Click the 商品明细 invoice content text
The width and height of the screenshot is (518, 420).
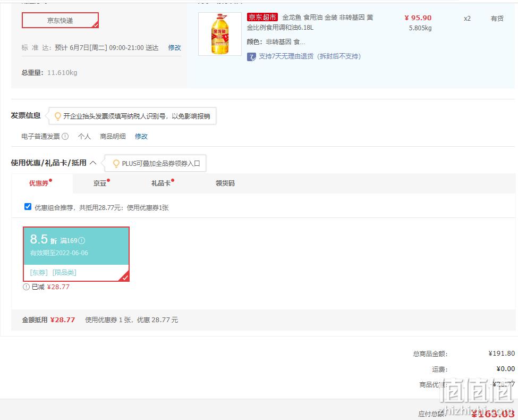pos(113,136)
